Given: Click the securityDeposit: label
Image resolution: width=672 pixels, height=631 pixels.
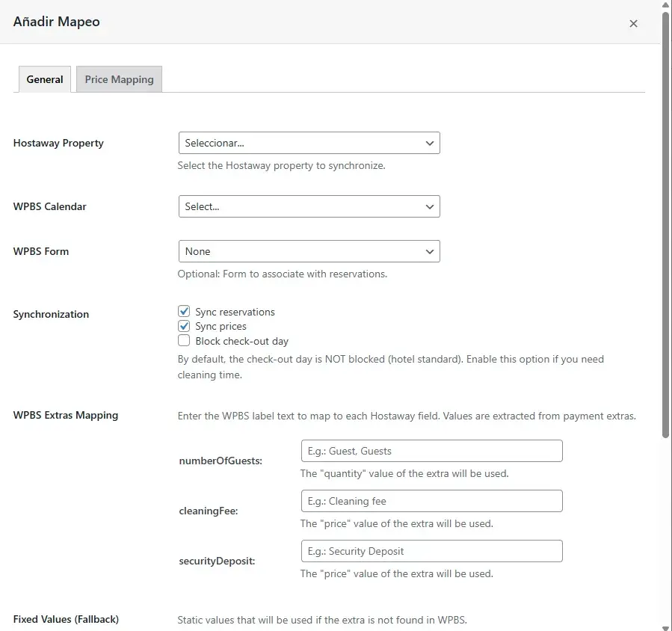Looking at the screenshot, I should point(217,561).
